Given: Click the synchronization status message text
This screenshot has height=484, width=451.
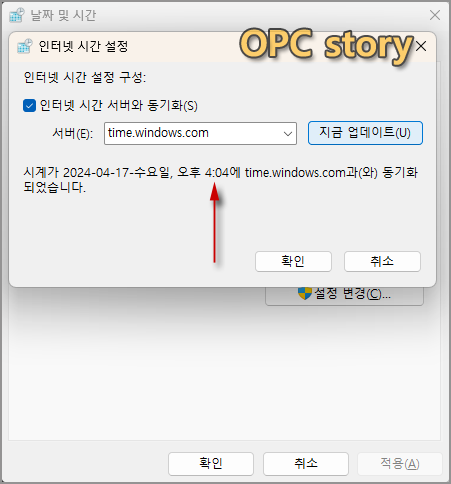Looking at the screenshot, I should [220, 180].
